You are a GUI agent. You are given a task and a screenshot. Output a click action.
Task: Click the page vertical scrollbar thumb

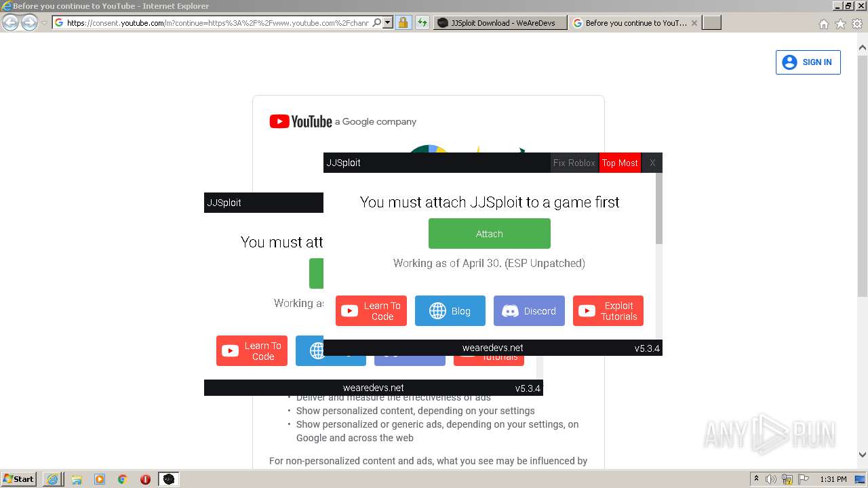(863, 175)
